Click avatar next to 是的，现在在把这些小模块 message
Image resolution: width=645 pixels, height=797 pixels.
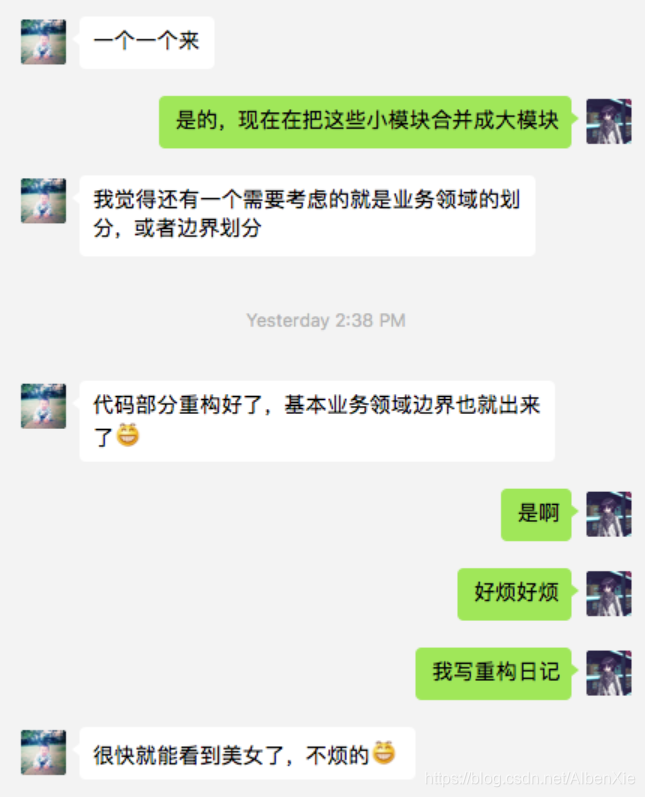609,121
